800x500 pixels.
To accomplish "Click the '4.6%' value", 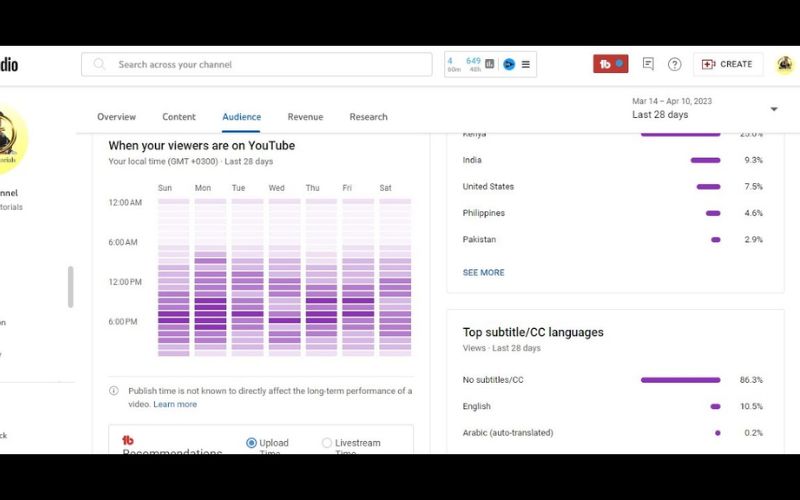I will point(754,213).
